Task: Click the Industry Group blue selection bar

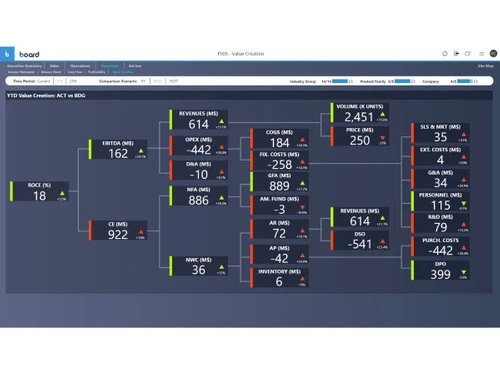Action: click(340, 81)
